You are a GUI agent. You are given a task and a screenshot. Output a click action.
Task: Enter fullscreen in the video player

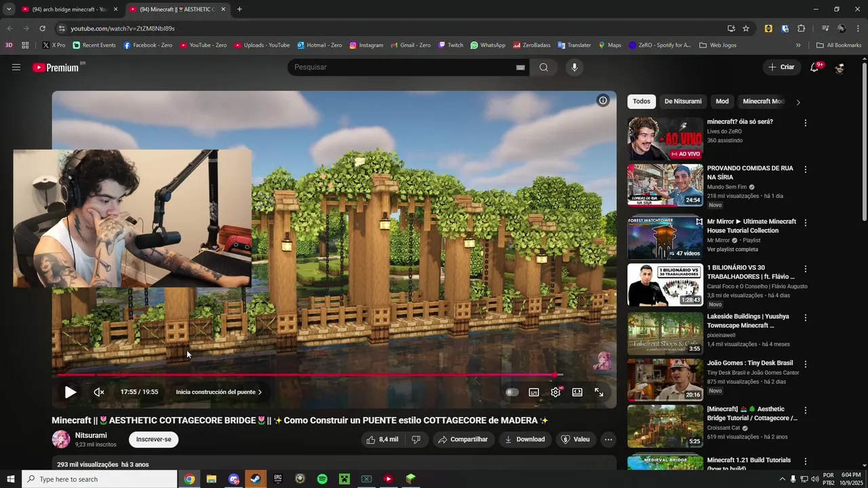599,392
